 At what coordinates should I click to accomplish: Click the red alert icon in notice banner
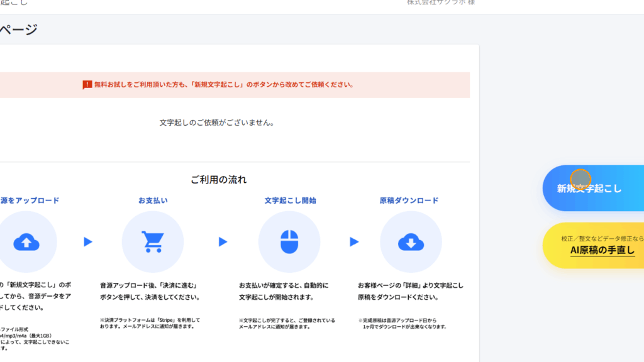click(x=87, y=85)
